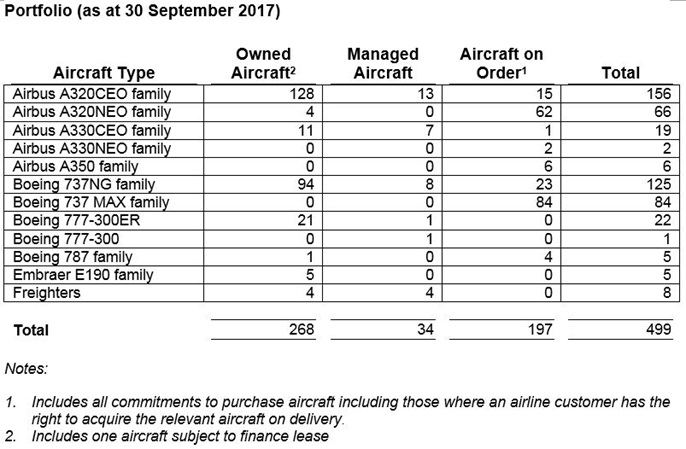The height and width of the screenshot is (449, 686).
Task: Click the owned aircraft cell showing 128
Action: pos(301,94)
